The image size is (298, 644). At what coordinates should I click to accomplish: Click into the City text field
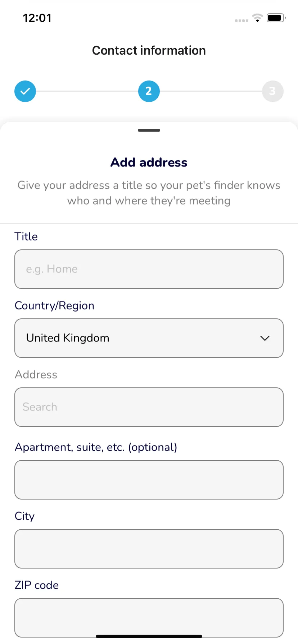(x=149, y=549)
